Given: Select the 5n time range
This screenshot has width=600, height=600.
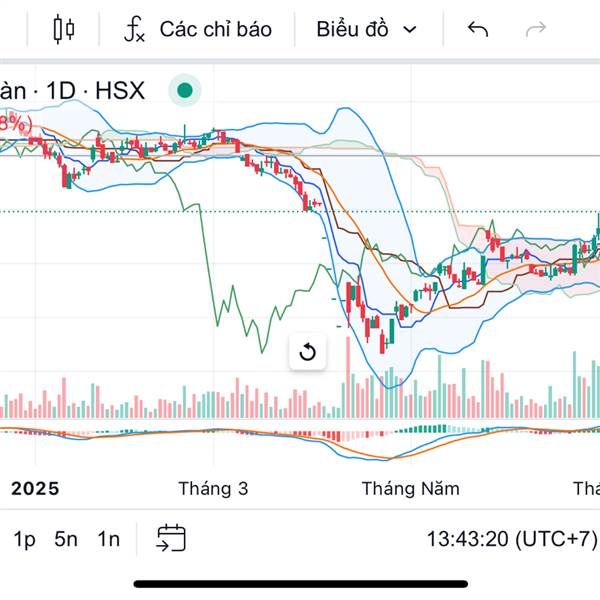Looking at the screenshot, I should [x=66, y=539].
